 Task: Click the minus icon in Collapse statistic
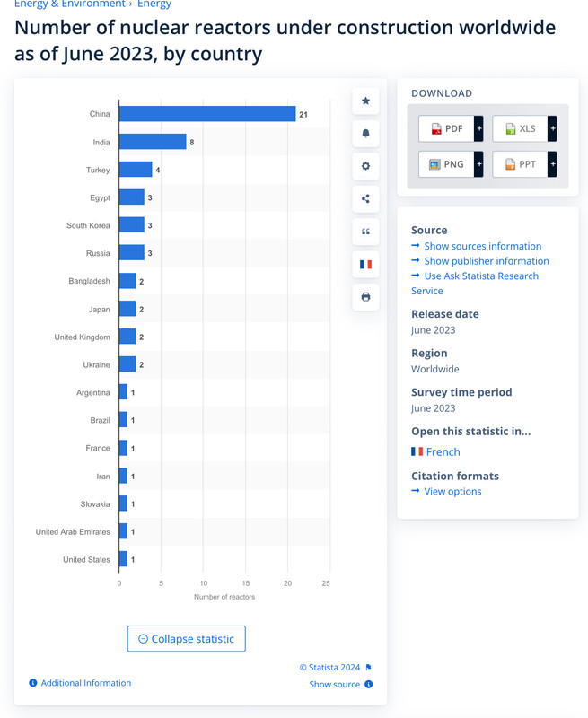143,639
